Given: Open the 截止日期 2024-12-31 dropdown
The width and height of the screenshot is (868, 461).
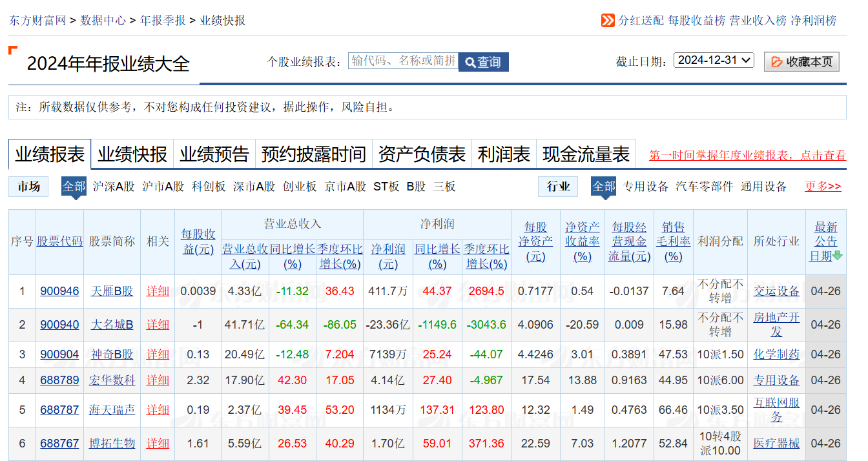Looking at the screenshot, I should 713,60.
